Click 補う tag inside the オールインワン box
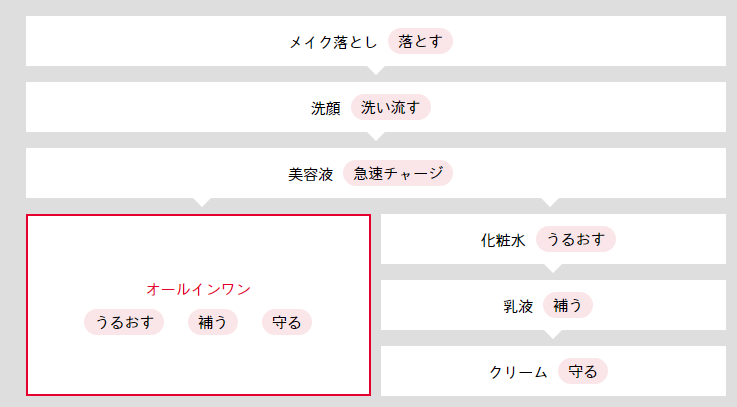Image resolution: width=737 pixels, height=407 pixels. [213, 322]
